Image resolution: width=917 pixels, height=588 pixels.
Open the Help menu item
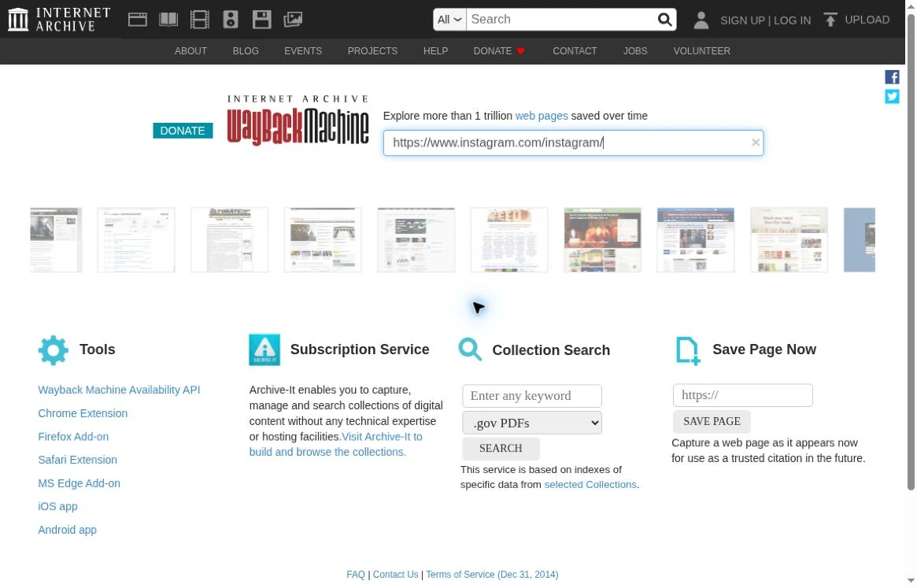click(436, 51)
